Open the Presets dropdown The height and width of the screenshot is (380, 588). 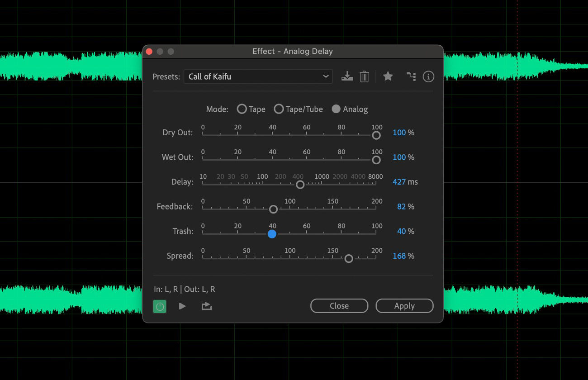point(258,76)
